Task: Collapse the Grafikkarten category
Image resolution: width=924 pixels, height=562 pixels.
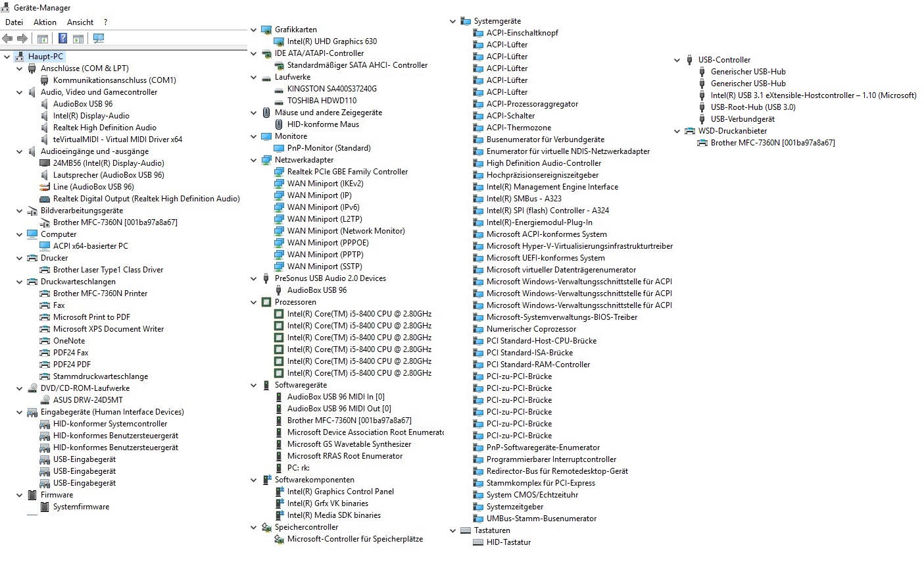Action: 254,30
